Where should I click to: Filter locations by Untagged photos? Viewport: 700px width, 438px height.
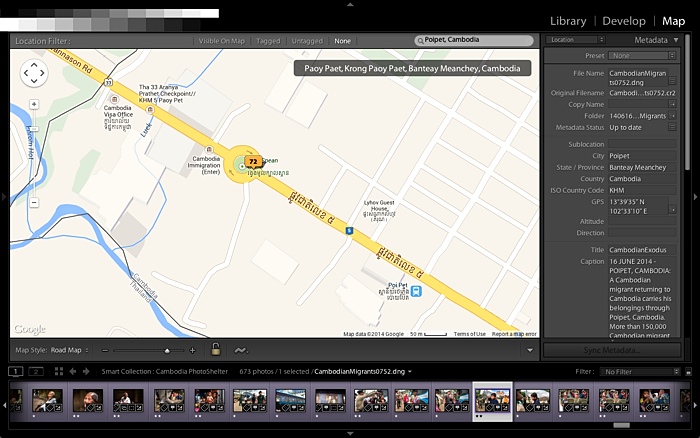(x=307, y=41)
